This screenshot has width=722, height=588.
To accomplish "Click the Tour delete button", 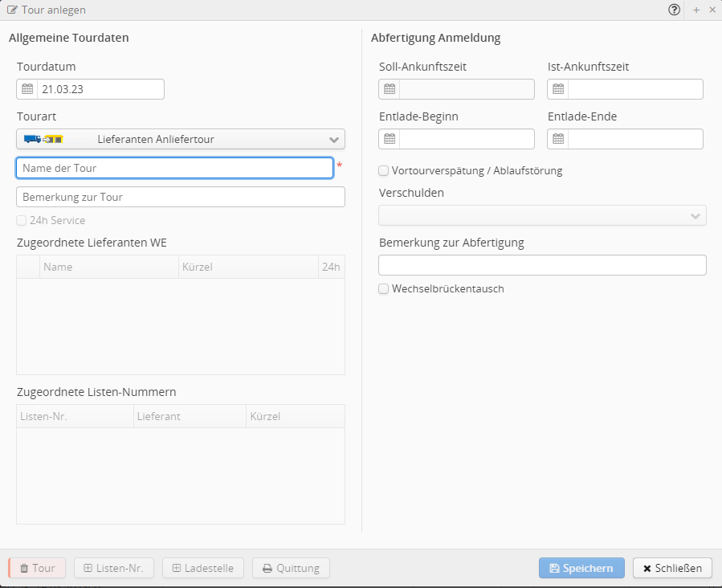I will tap(37, 568).
